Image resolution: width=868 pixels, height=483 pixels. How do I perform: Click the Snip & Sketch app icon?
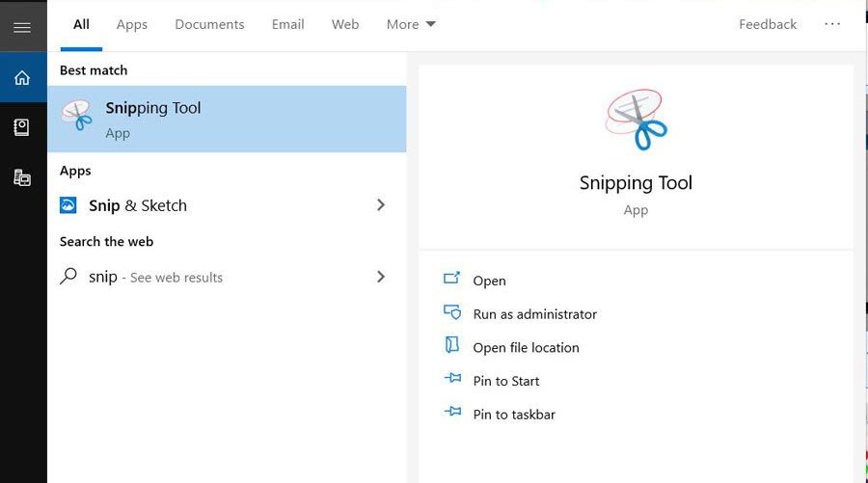coord(68,205)
